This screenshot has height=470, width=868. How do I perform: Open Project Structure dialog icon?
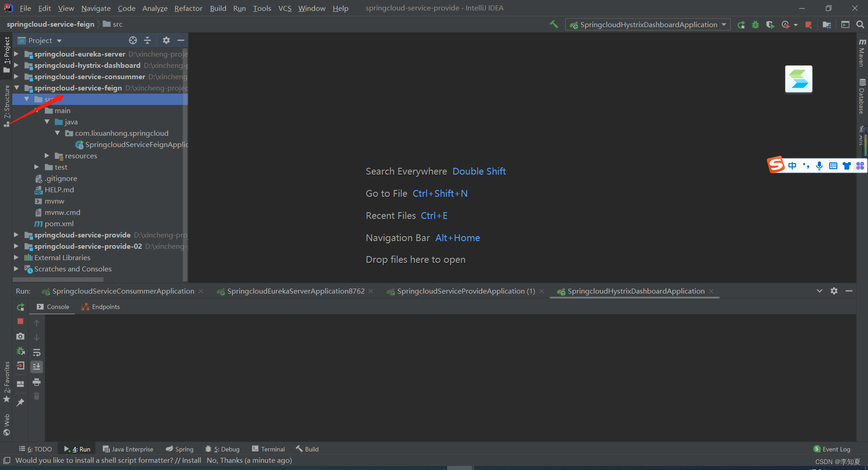(827, 25)
